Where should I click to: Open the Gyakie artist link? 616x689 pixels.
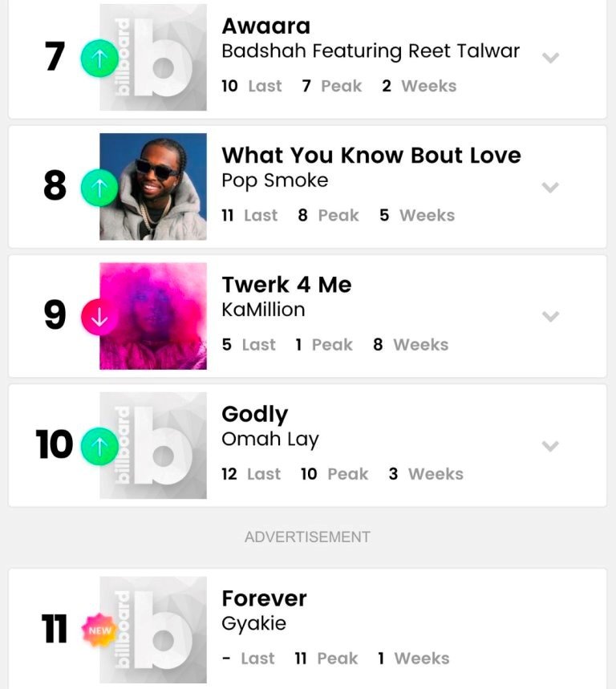253,623
